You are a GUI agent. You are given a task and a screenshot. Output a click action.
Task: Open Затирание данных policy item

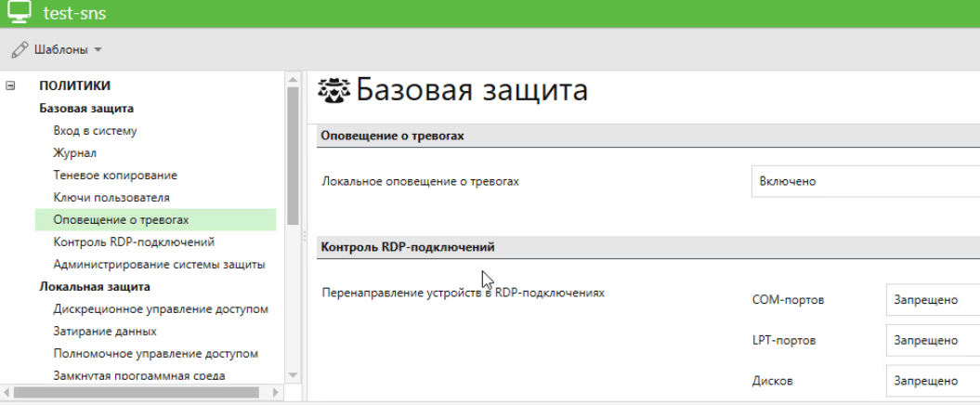[105, 332]
